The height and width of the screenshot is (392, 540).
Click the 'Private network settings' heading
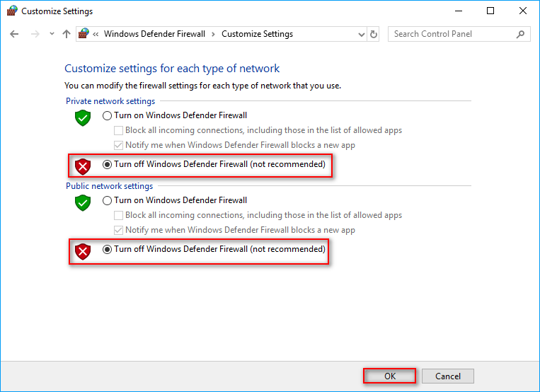[x=110, y=101]
